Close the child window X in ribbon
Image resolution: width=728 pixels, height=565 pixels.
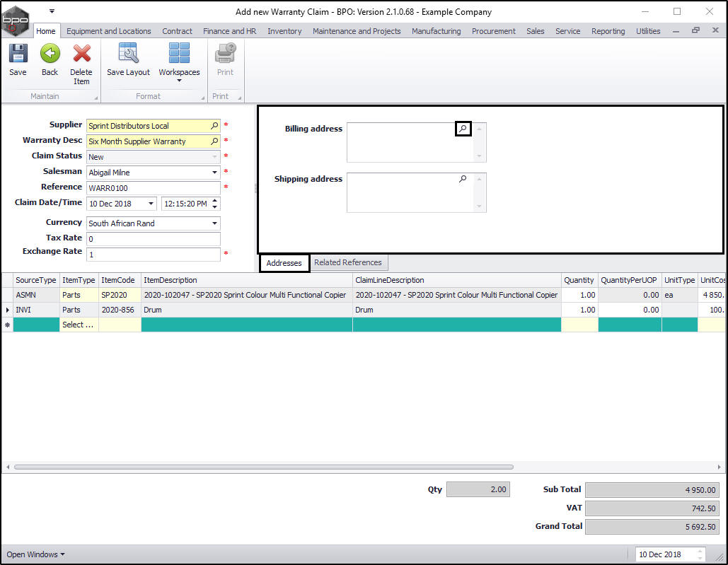(715, 30)
